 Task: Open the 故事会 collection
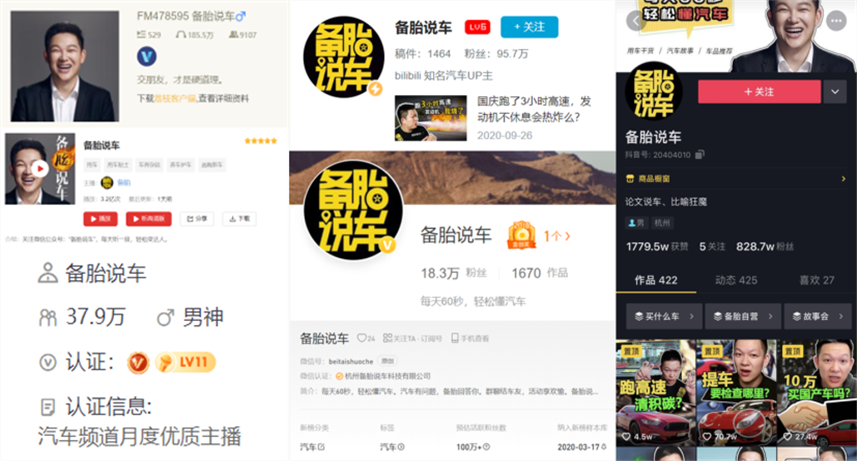[x=818, y=316]
